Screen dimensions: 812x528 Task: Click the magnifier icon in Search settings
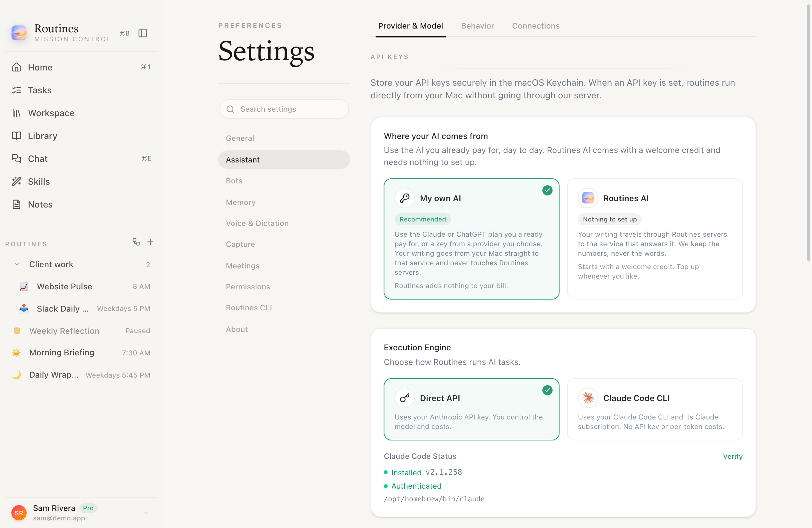[x=230, y=109]
